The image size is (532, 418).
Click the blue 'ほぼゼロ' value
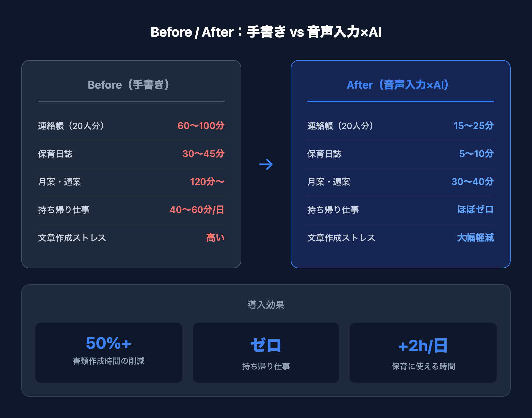475,210
